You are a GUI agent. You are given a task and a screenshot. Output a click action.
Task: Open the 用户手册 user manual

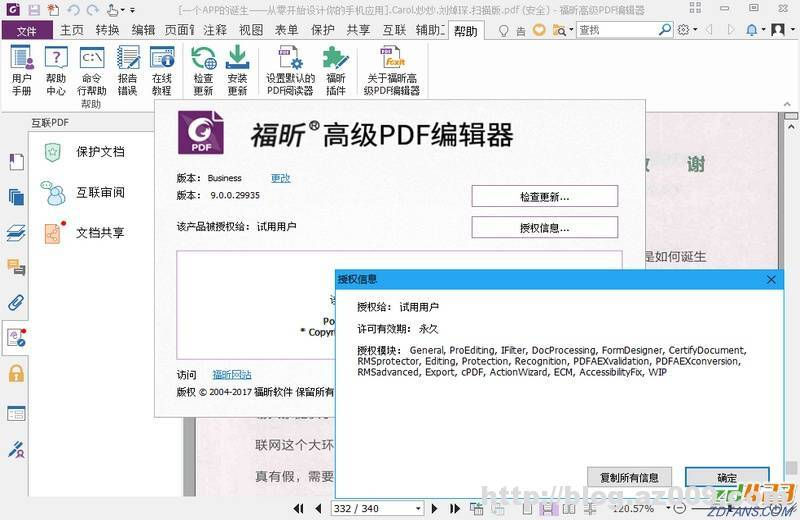coord(22,70)
